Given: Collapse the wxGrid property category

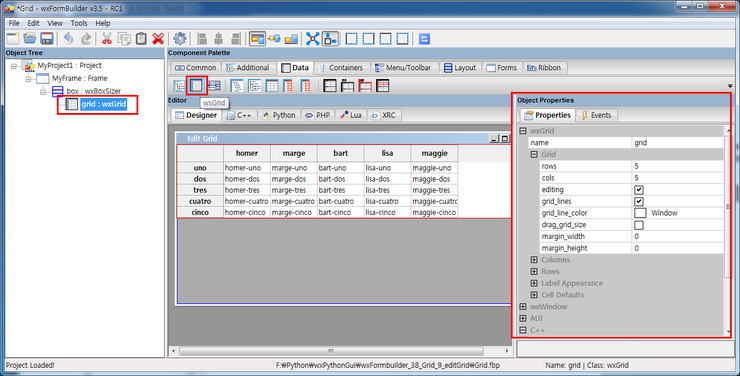Looking at the screenshot, I should coord(523,131).
